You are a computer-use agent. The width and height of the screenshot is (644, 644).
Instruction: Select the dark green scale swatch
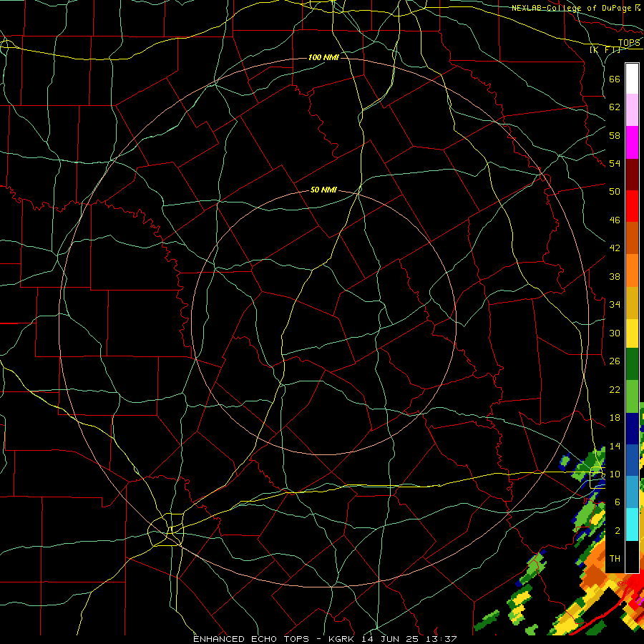(x=632, y=364)
